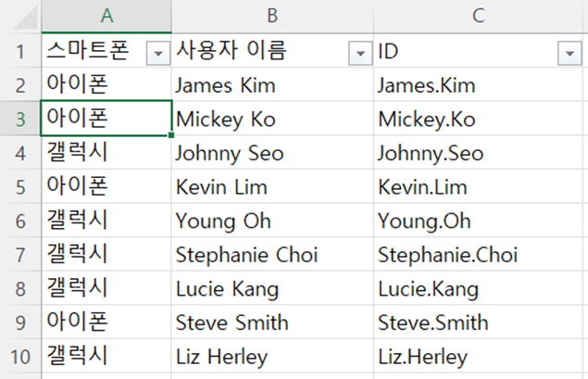Select the cell Kevin.Lim
The height and width of the screenshot is (379, 588).
point(478,186)
